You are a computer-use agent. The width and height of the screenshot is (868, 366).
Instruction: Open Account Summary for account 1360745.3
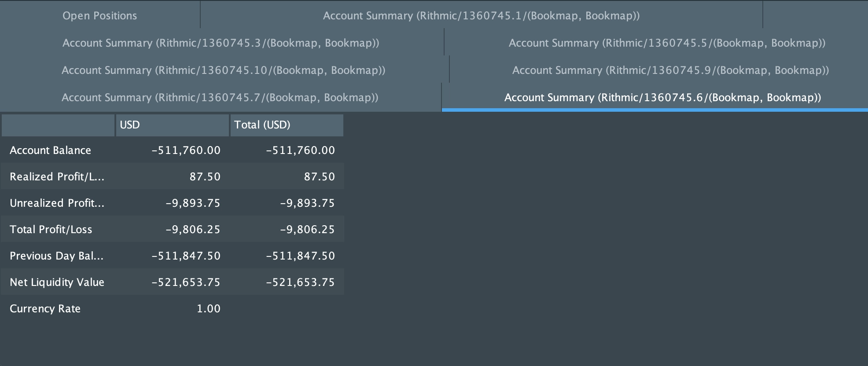pyautogui.click(x=221, y=43)
